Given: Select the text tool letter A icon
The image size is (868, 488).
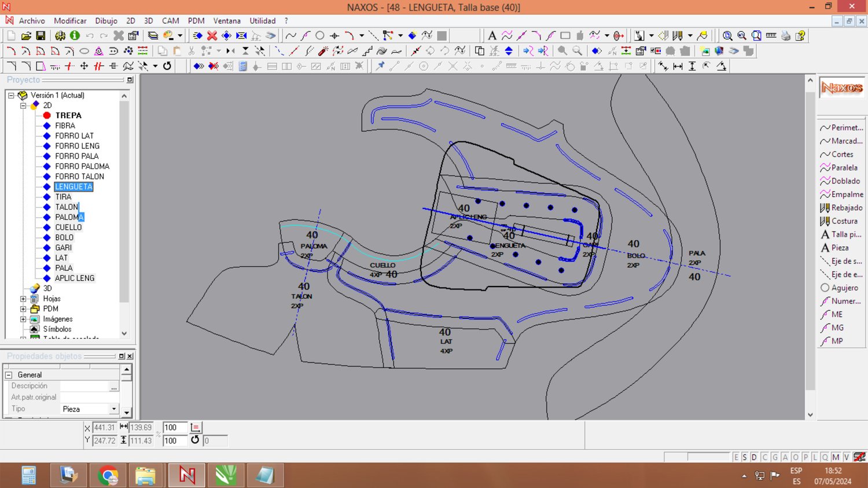Looking at the screenshot, I should point(492,35).
